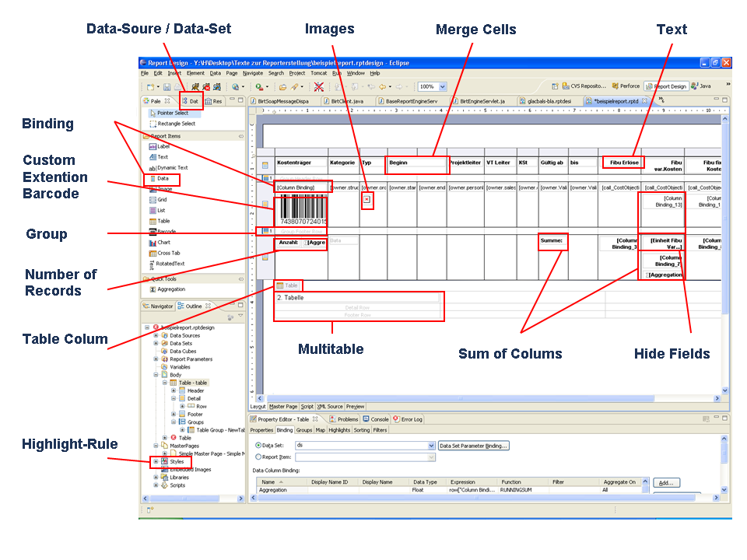The image size is (747, 560).
Task: Expand the Data Sets tree node
Action: click(156, 343)
